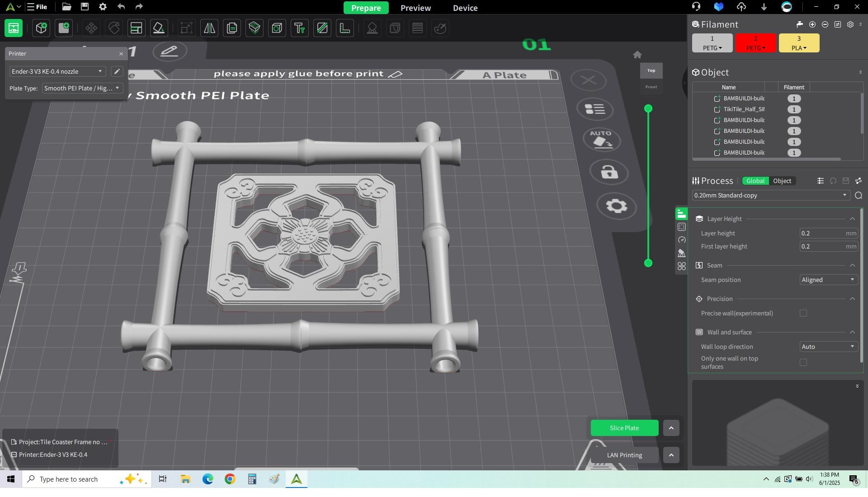Click the Add object cube icon
868x497 pixels.
(41, 28)
